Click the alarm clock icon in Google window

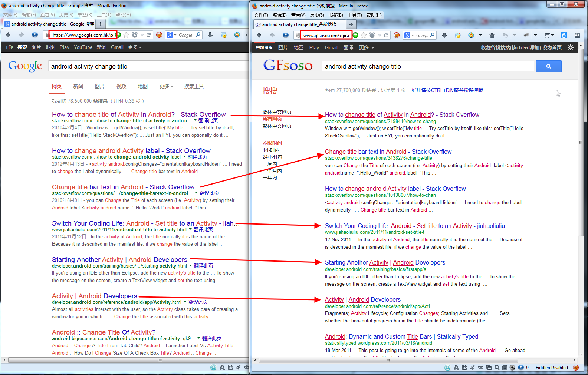coord(134,35)
